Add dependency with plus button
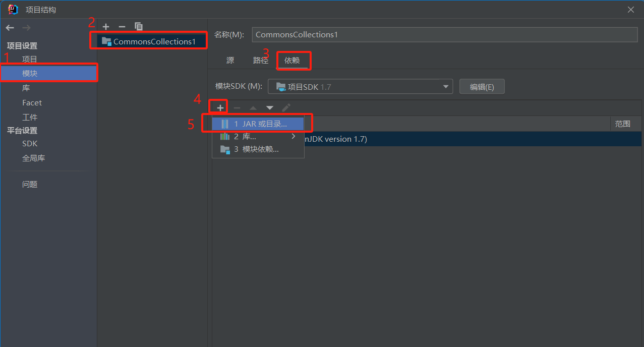The height and width of the screenshot is (347, 644). (220, 108)
